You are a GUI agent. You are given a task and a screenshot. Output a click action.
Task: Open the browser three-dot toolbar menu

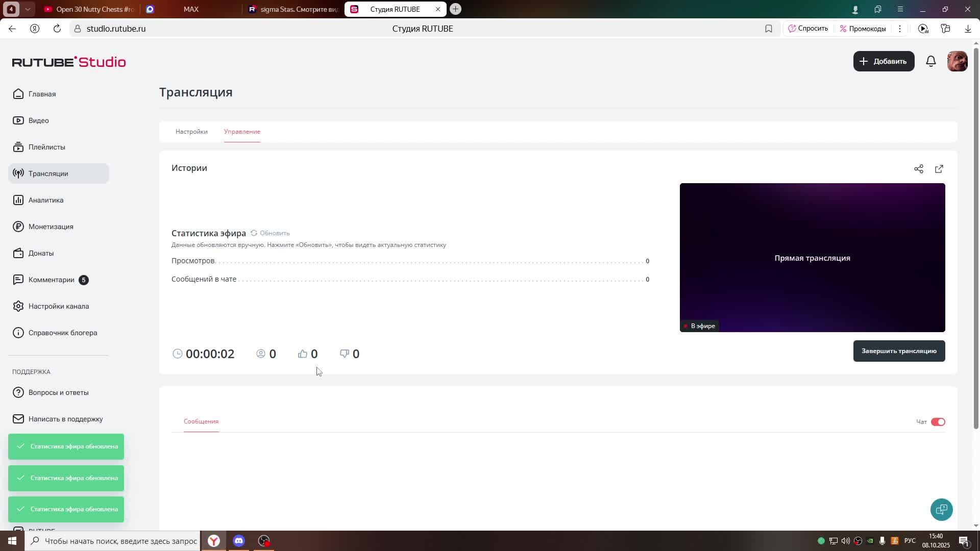(900, 29)
